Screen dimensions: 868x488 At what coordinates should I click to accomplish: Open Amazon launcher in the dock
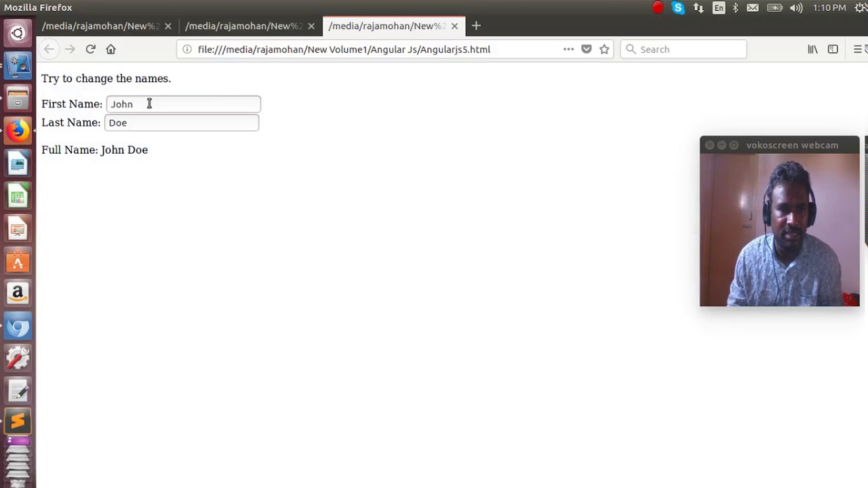[18, 294]
